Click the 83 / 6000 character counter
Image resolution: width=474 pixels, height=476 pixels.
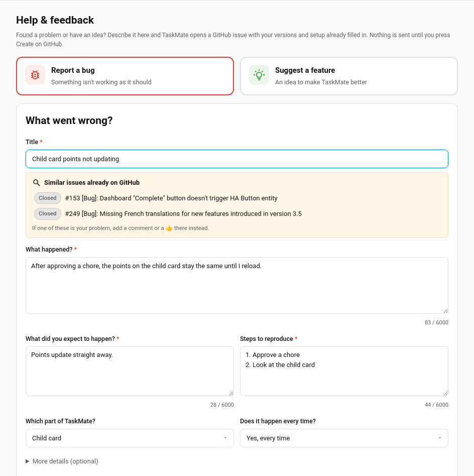pyautogui.click(x=436, y=322)
